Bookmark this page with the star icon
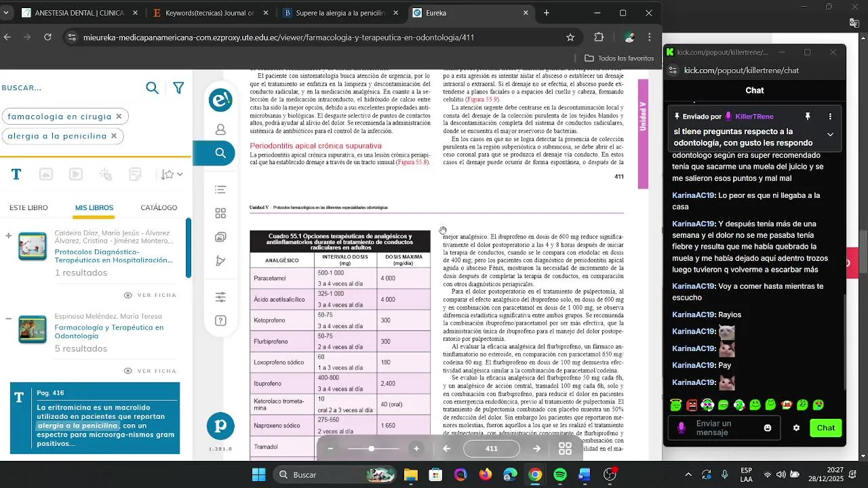The width and height of the screenshot is (868, 488). [570, 37]
